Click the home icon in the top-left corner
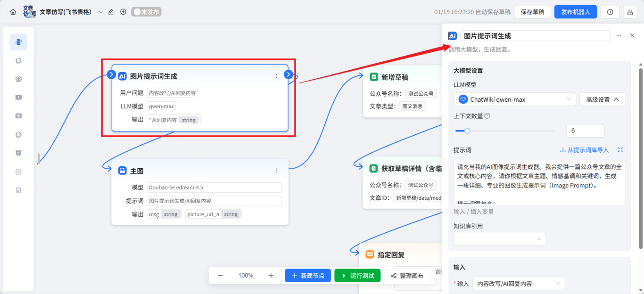Viewport: 644px width, 294px height. [x=13, y=11]
